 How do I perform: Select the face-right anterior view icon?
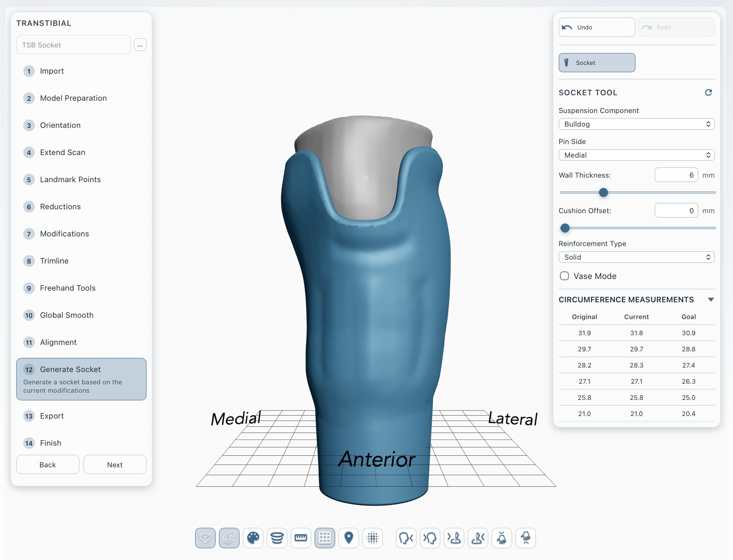[x=406, y=538]
